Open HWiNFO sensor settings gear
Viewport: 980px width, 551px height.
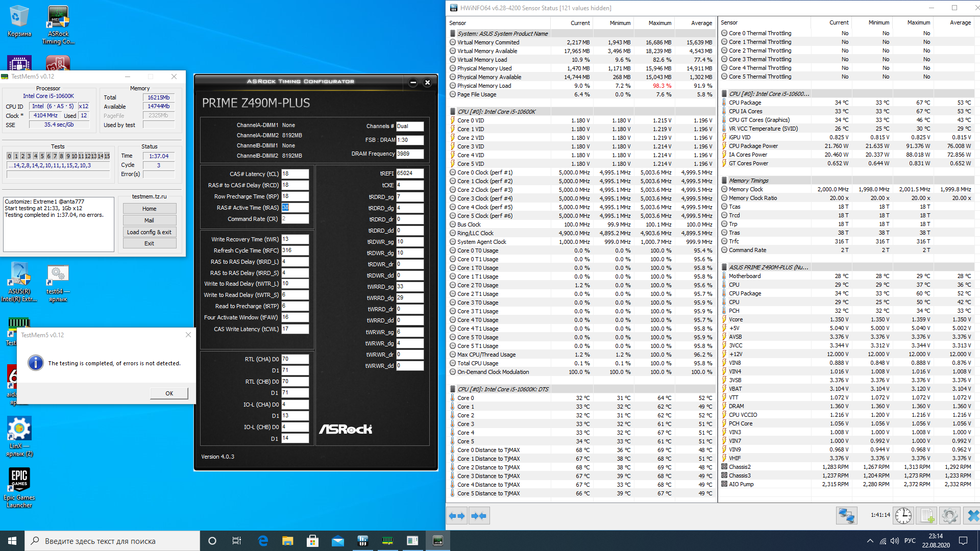click(x=949, y=516)
